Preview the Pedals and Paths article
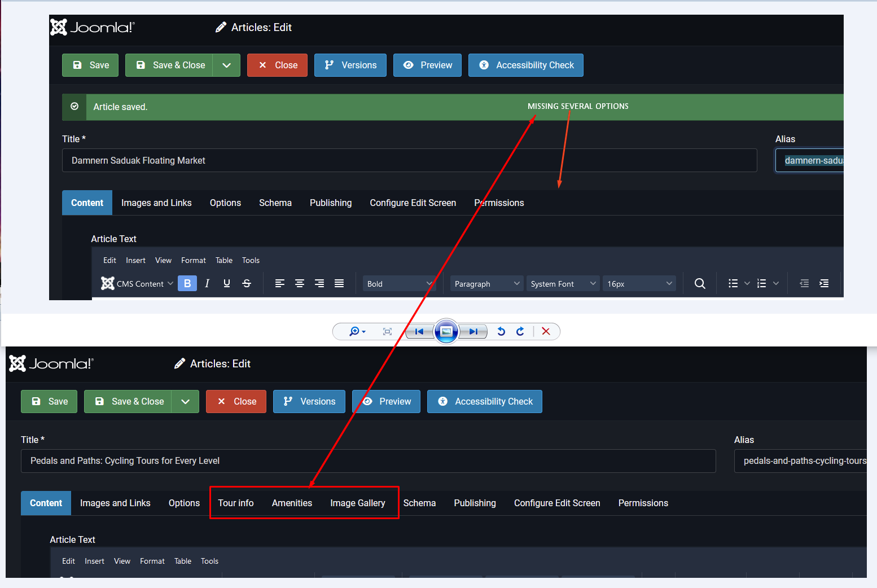Viewport: 877px width, 588px height. coord(386,401)
